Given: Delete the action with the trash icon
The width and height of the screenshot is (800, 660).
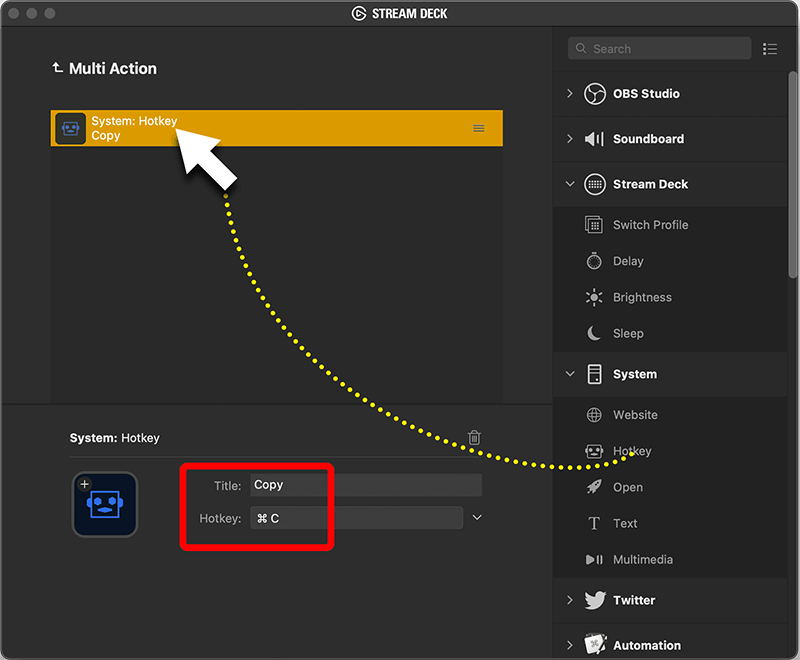Looking at the screenshot, I should click(x=474, y=437).
